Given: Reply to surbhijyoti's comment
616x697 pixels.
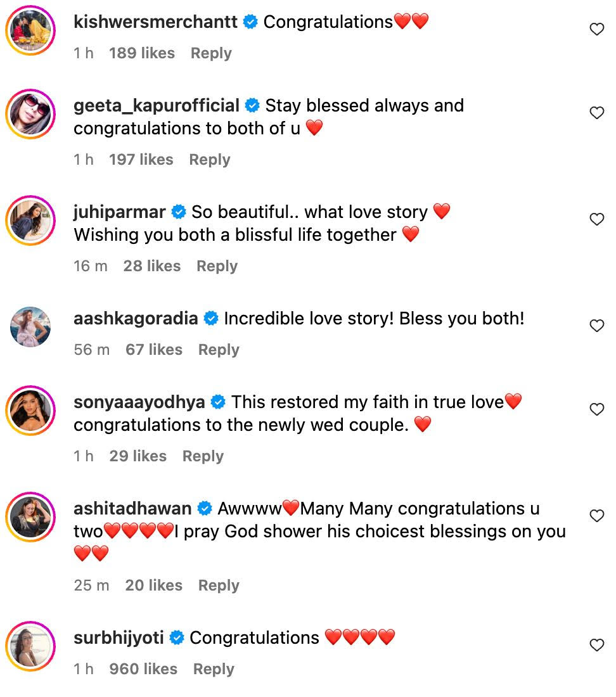Looking at the screenshot, I should click(214, 669).
